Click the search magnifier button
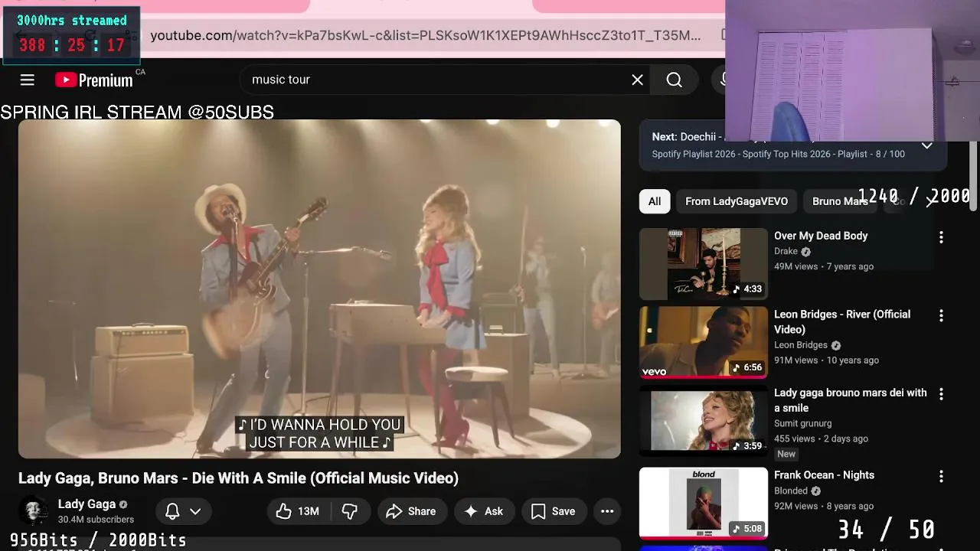This screenshot has width=980, height=551. (674, 80)
